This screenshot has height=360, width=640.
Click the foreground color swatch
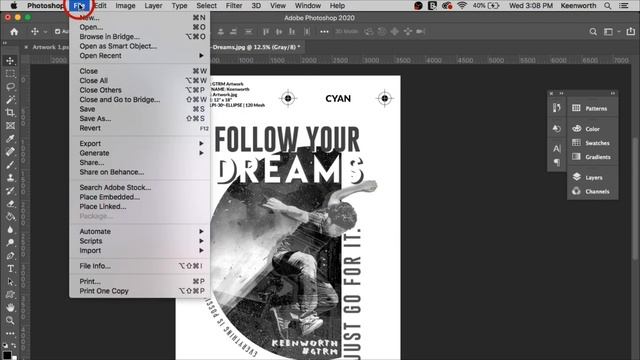7,355
